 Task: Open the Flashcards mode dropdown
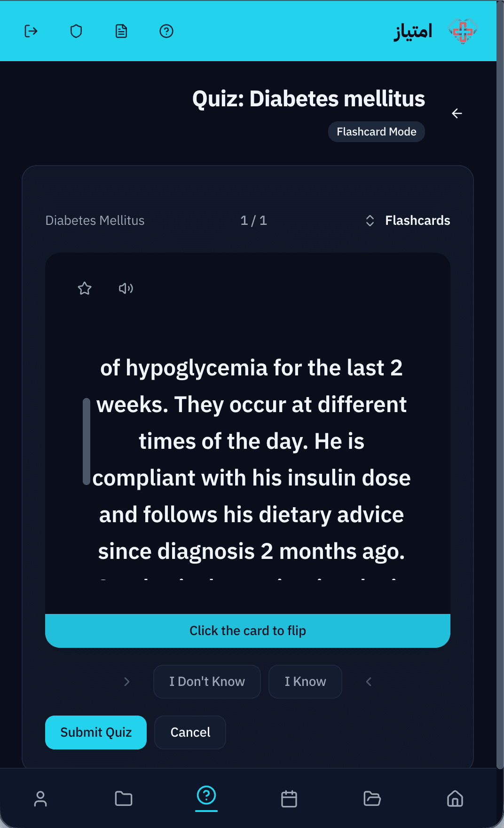(408, 221)
